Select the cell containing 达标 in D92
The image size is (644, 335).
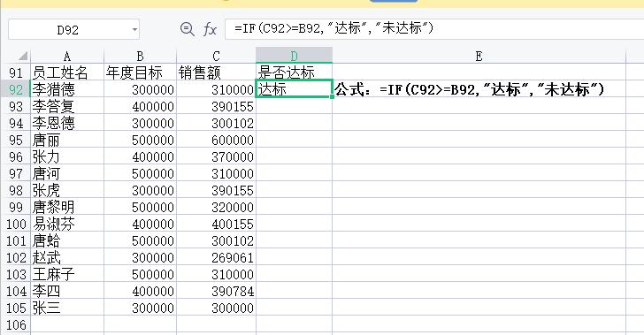[294, 88]
